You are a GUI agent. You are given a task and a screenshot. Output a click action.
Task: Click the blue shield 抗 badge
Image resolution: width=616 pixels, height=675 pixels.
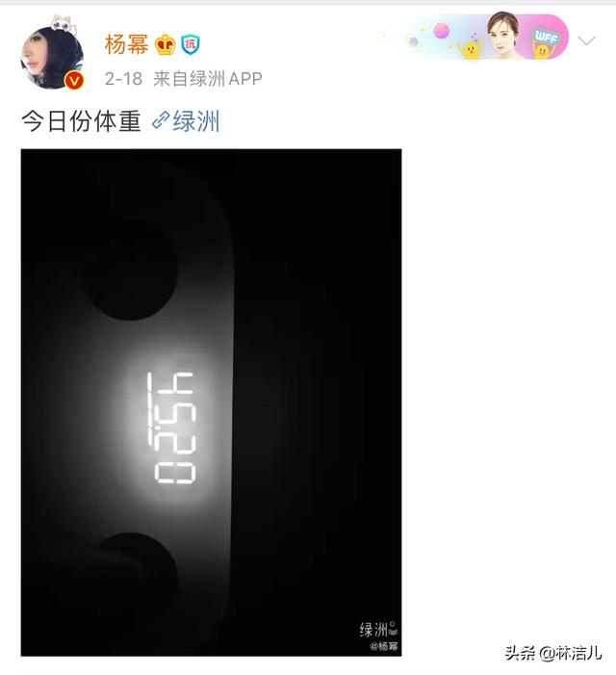point(190,44)
